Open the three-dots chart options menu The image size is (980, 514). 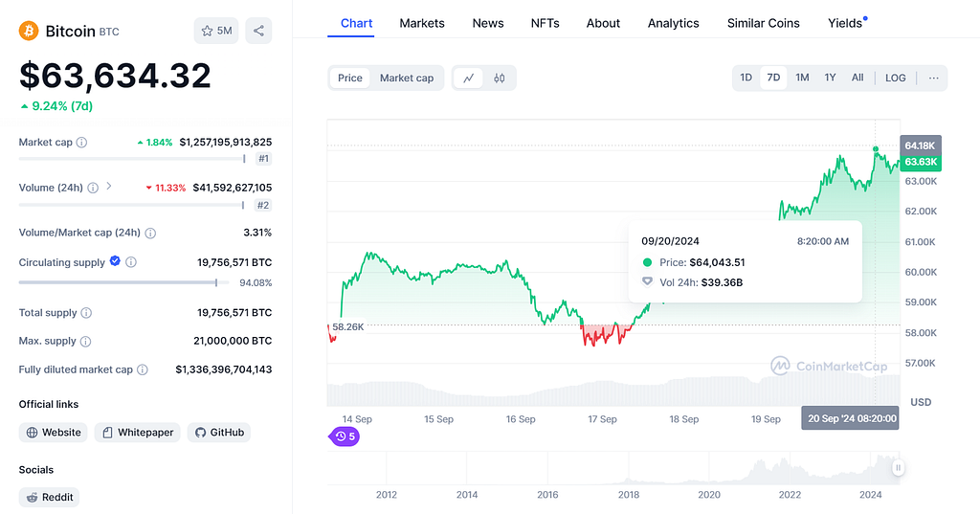point(933,78)
